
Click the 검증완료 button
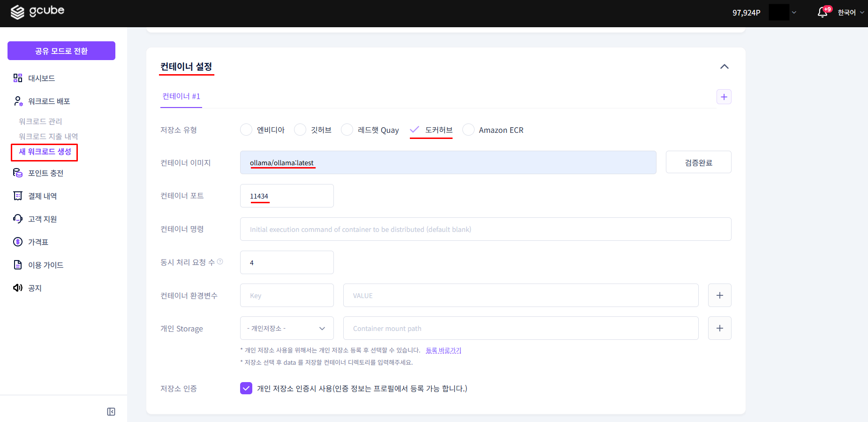click(x=699, y=162)
